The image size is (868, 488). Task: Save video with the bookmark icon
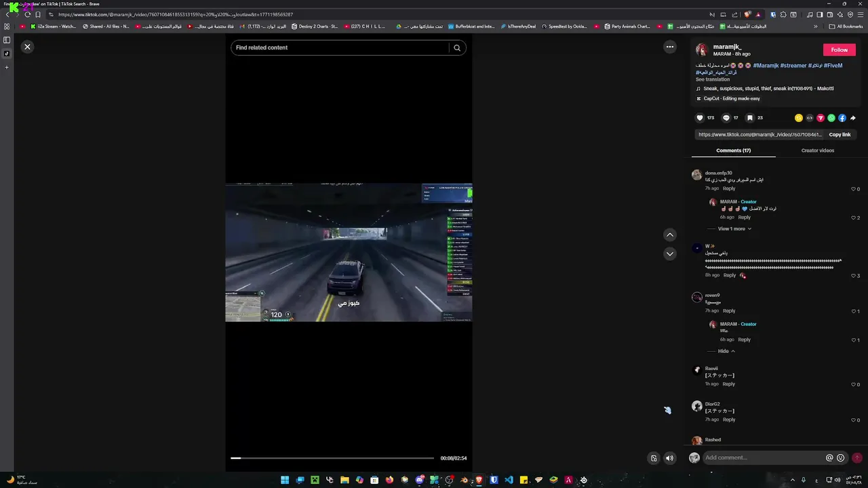750,118
